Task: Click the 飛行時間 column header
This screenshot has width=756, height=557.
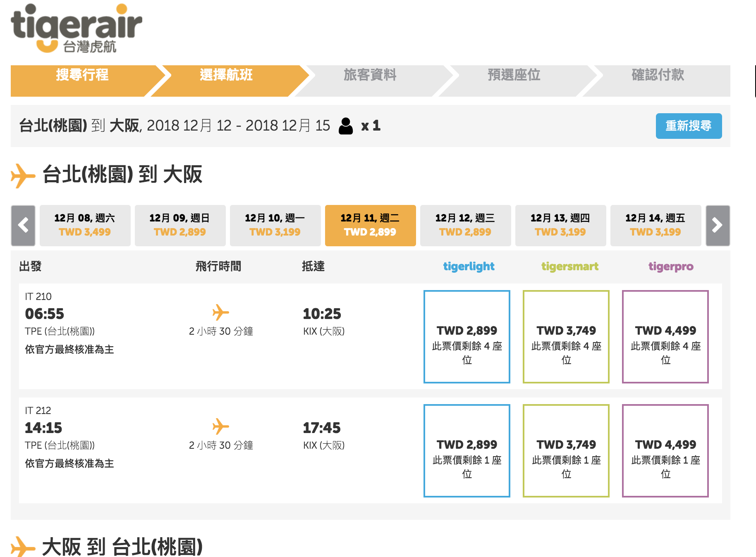Action: tap(218, 267)
